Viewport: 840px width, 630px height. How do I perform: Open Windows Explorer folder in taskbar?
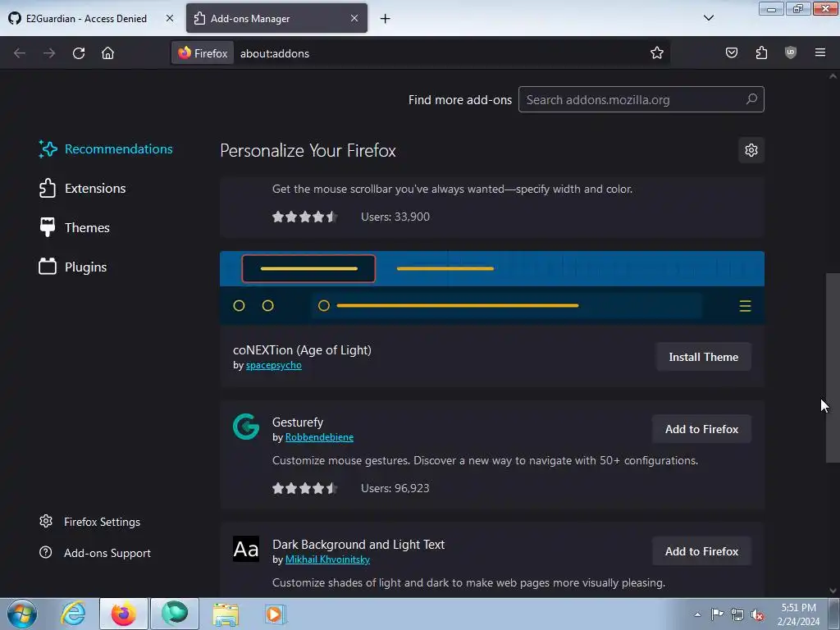[x=226, y=614]
